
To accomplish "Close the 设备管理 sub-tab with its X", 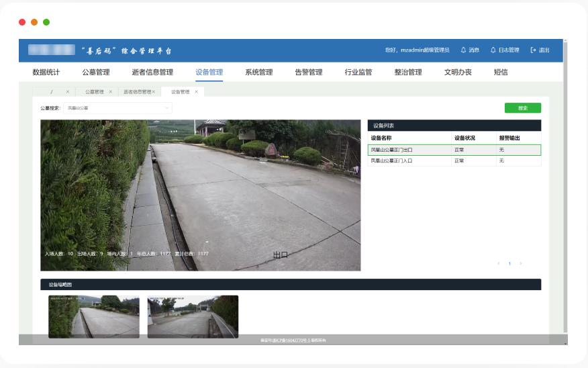I will [196, 92].
